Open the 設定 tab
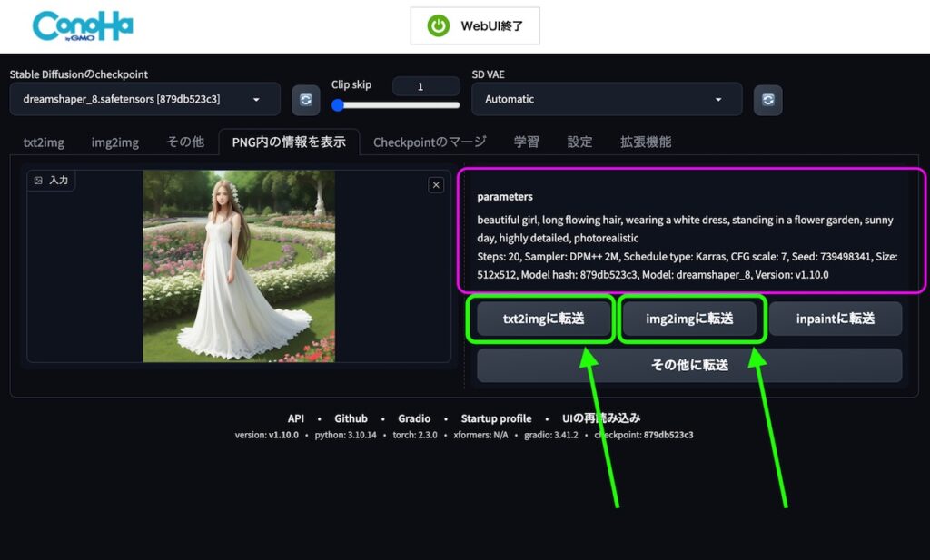930x560 pixels. [x=579, y=142]
